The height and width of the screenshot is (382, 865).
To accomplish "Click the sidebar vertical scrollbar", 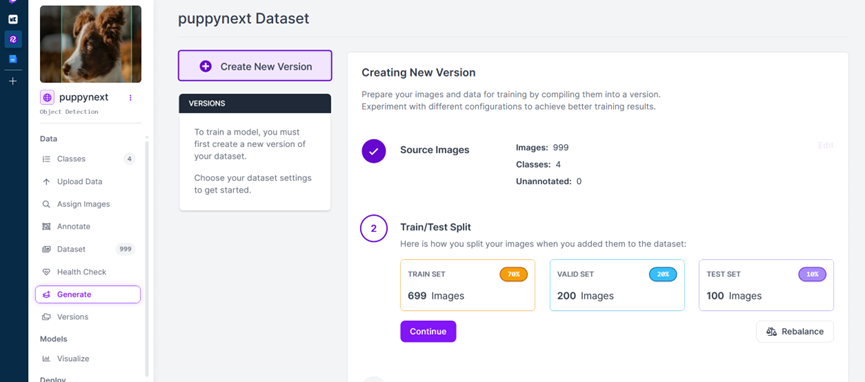I will tap(146, 258).
